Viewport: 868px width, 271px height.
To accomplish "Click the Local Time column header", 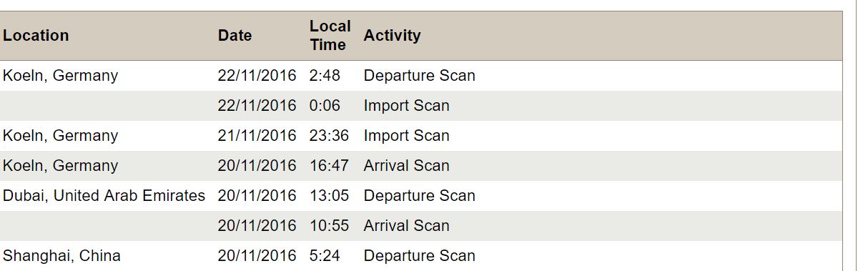I will pos(330,36).
